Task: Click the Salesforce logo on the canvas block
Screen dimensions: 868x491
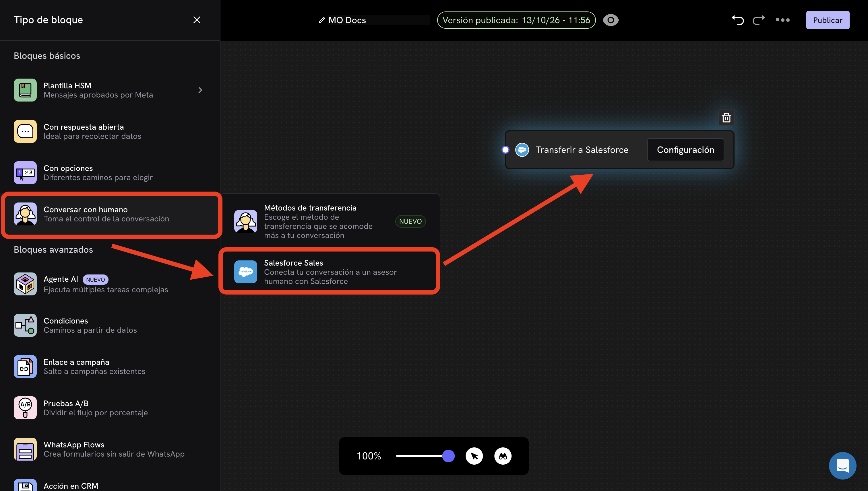Action: [522, 150]
